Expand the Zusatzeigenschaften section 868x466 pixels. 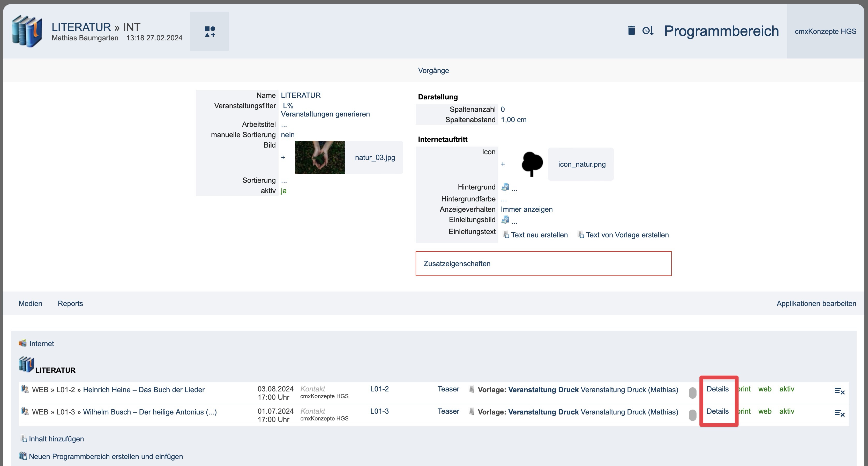[x=457, y=264]
